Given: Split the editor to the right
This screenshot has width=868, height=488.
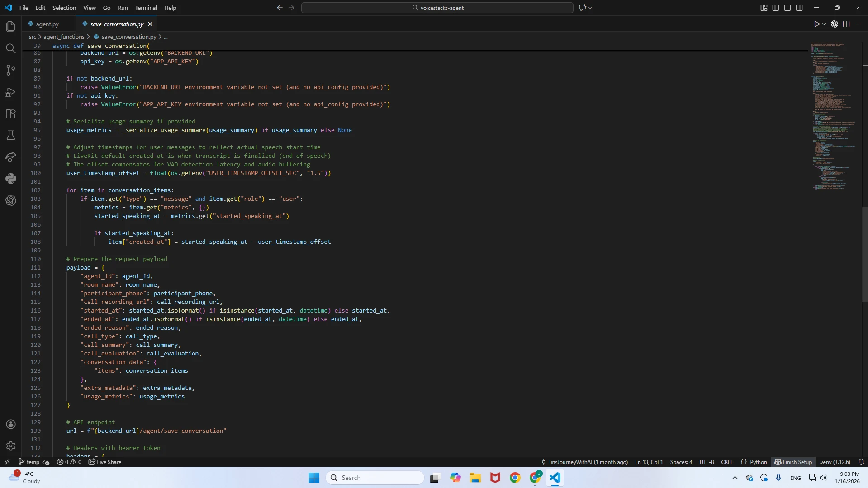Looking at the screenshot, I should (x=846, y=24).
